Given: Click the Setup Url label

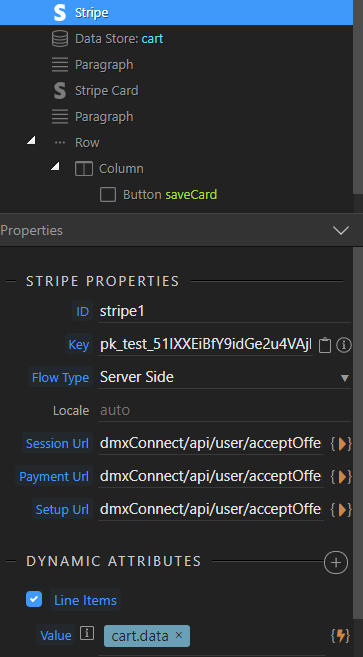Looking at the screenshot, I should [62, 510].
